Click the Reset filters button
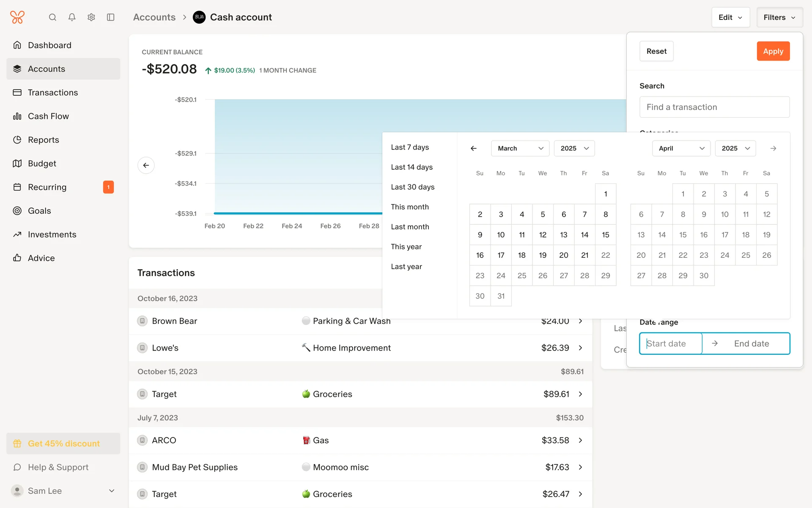This screenshot has height=508, width=812. point(656,51)
